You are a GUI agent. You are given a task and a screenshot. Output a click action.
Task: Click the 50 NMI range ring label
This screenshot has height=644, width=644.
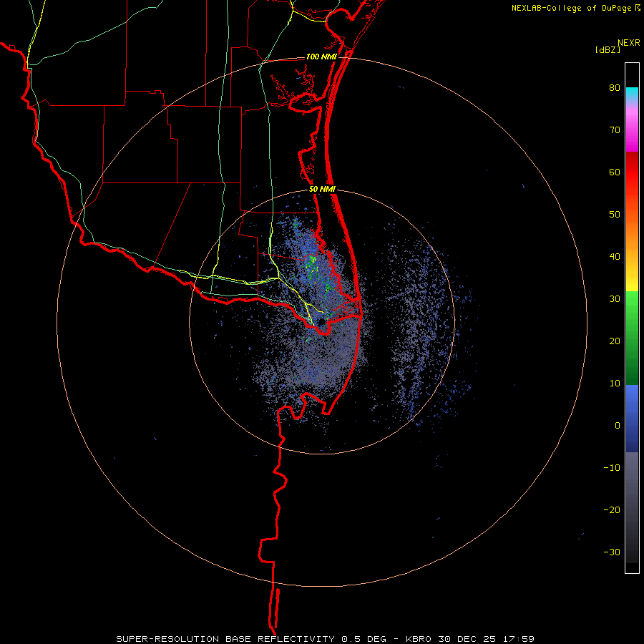(x=323, y=190)
